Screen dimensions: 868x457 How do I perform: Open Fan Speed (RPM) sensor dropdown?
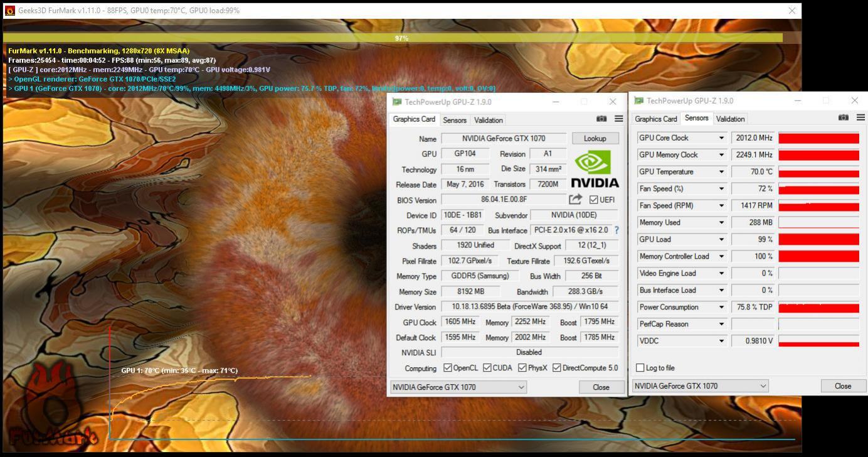tap(721, 206)
